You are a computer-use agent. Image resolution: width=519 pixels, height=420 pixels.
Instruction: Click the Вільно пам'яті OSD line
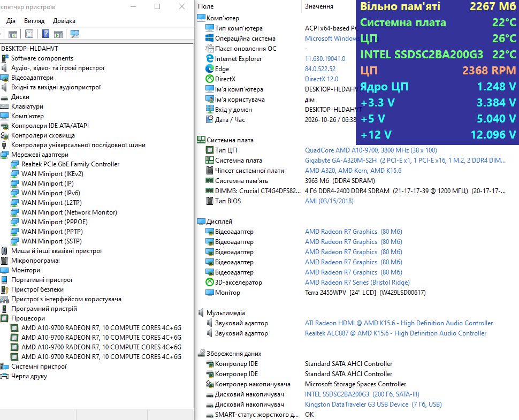438,6
